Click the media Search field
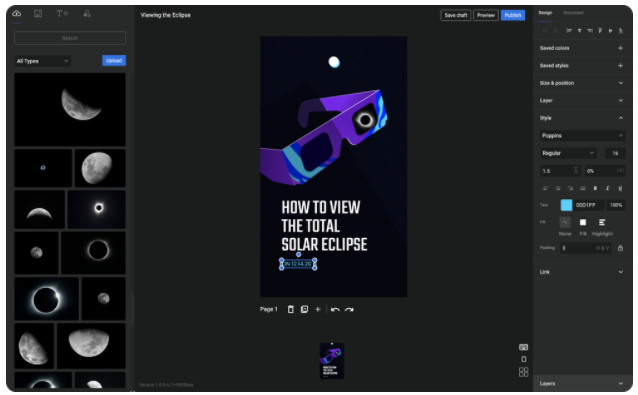Viewport: 638px width, 395px height. 70,38
